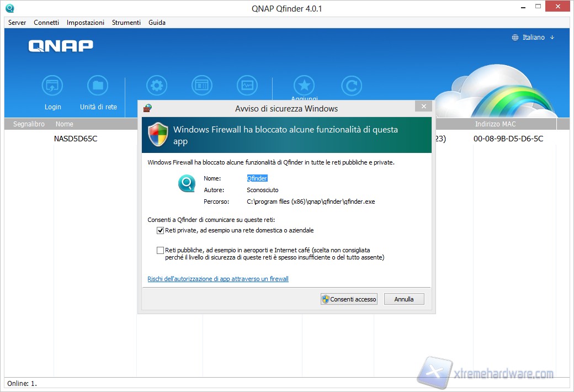Screen dimensions: 574x392
Task: Open the firewall authorization risks link
Action: [218, 279]
